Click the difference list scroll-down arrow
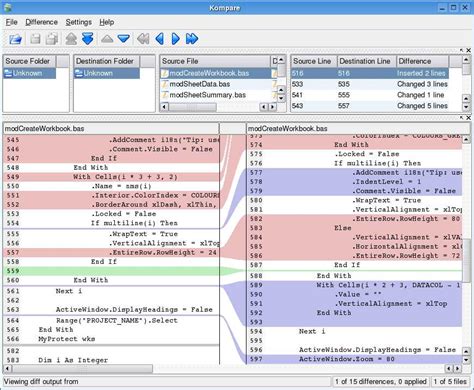The height and width of the screenshot is (390, 474). 466,107
